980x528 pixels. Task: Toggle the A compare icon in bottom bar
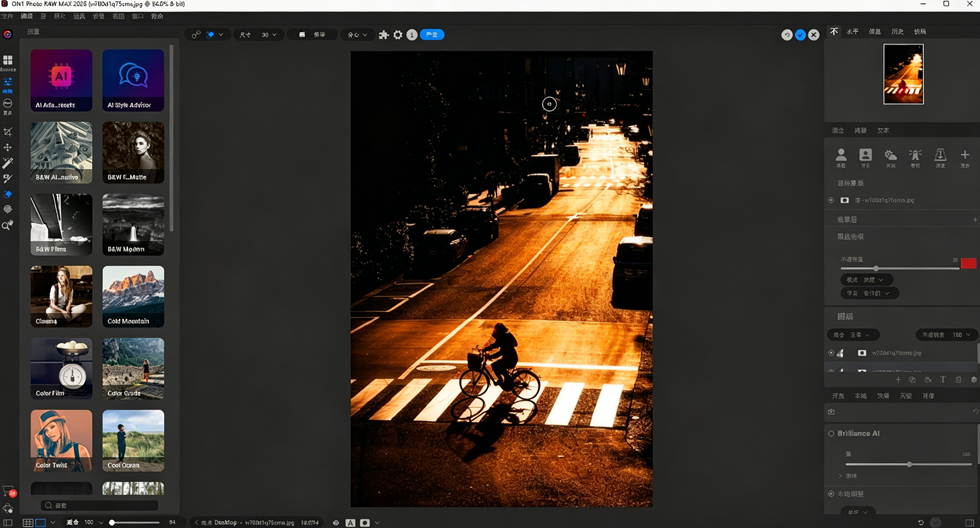350,523
